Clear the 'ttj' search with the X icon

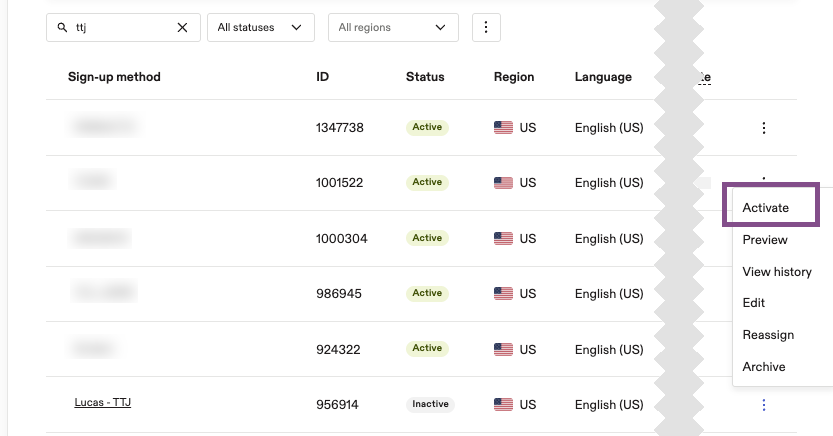182,28
